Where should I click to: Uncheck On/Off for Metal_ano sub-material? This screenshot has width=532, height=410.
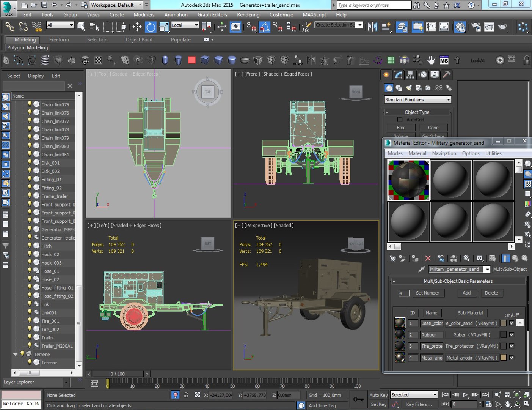coord(512,357)
